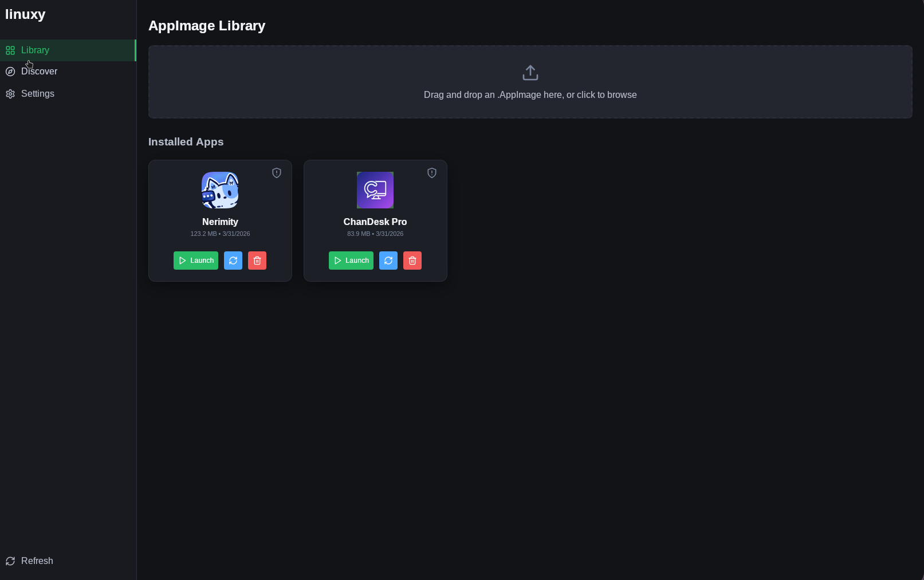Click the linuxy app title

pos(25,14)
